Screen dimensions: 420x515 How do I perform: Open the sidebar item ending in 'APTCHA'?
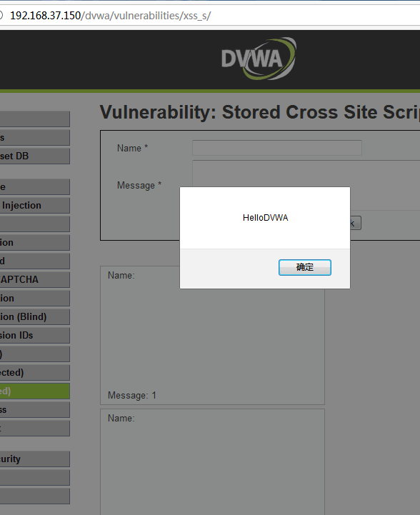click(x=35, y=279)
